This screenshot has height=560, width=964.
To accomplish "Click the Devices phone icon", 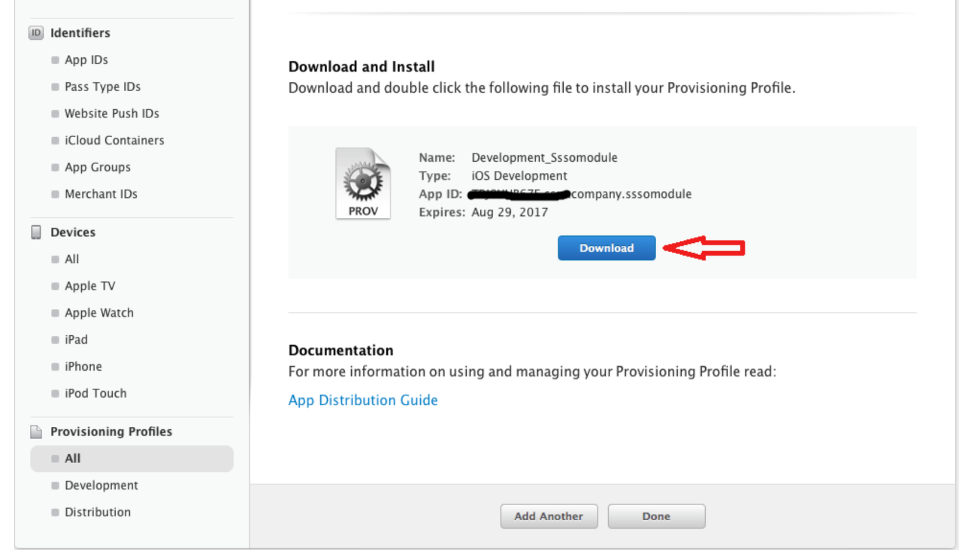I will click(36, 232).
